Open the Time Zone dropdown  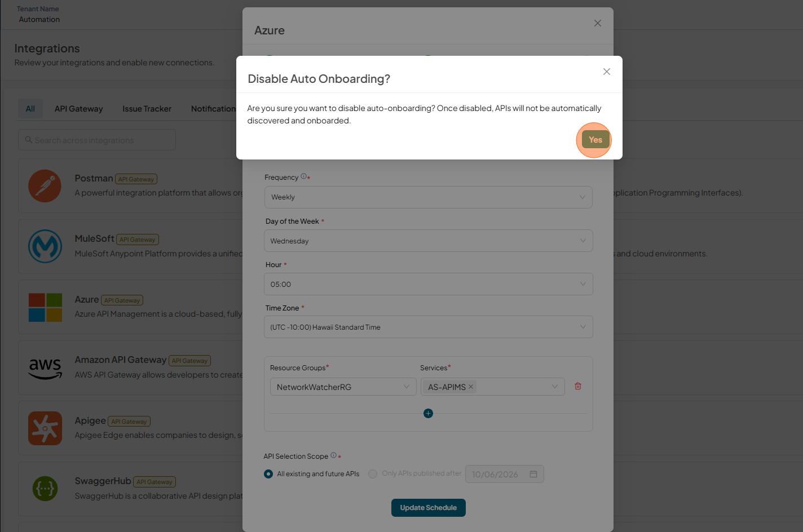coord(428,327)
